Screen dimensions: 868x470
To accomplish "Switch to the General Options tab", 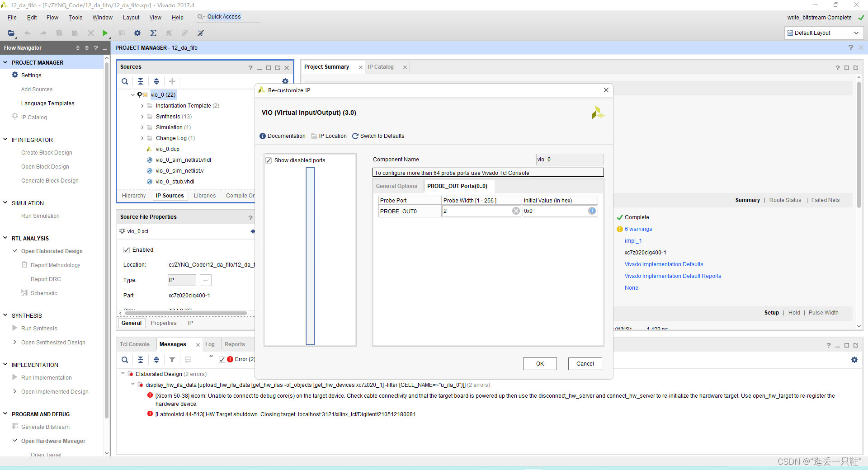I will [x=396, y=186].
